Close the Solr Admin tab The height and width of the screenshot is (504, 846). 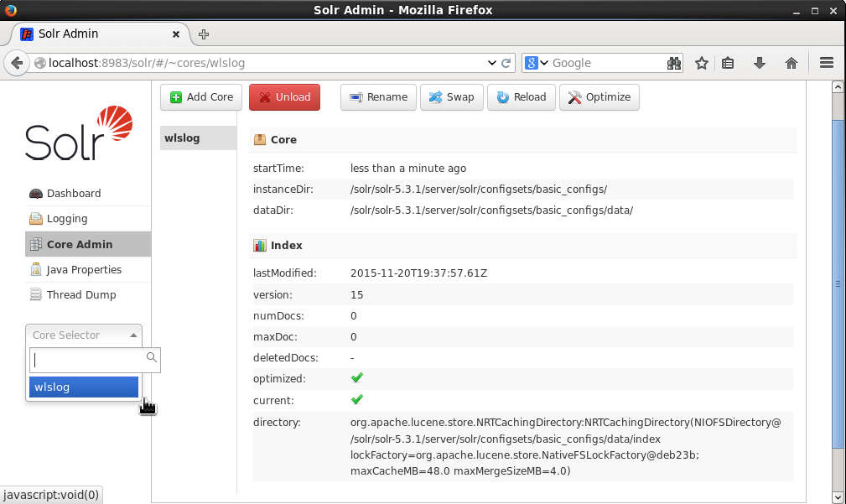click(176, 34)
